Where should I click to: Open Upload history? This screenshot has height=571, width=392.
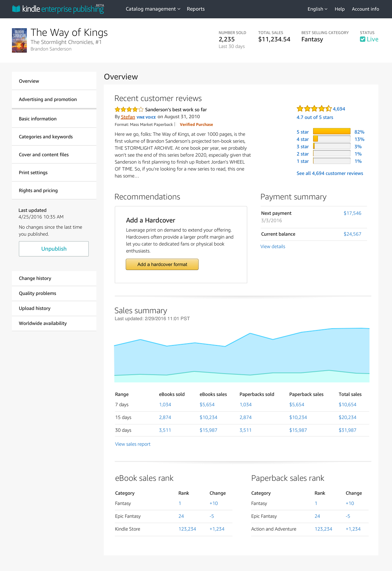pos(54,308)
